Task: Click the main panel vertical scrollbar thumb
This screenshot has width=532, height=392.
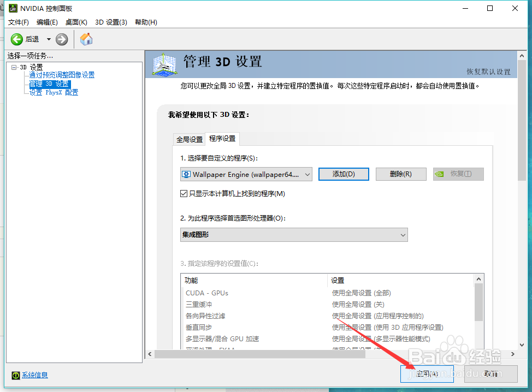Action: pos(522,121)
